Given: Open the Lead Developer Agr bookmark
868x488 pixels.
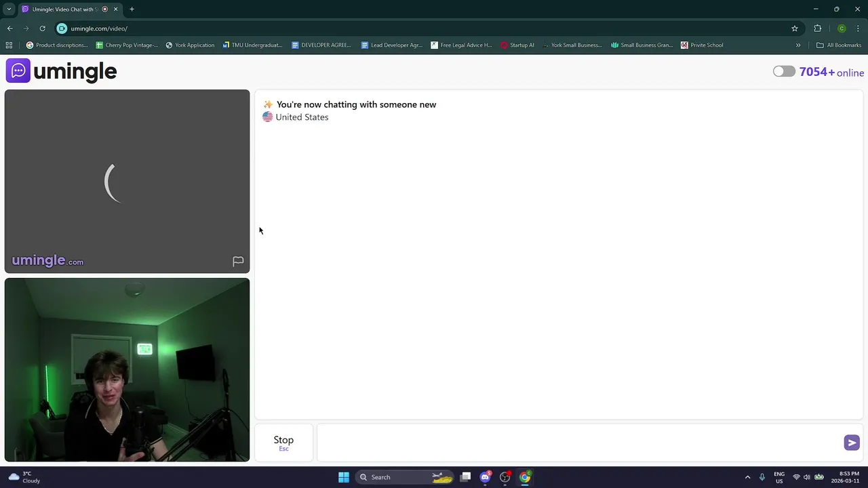Looking at the screenshot, I should (391, 45).
